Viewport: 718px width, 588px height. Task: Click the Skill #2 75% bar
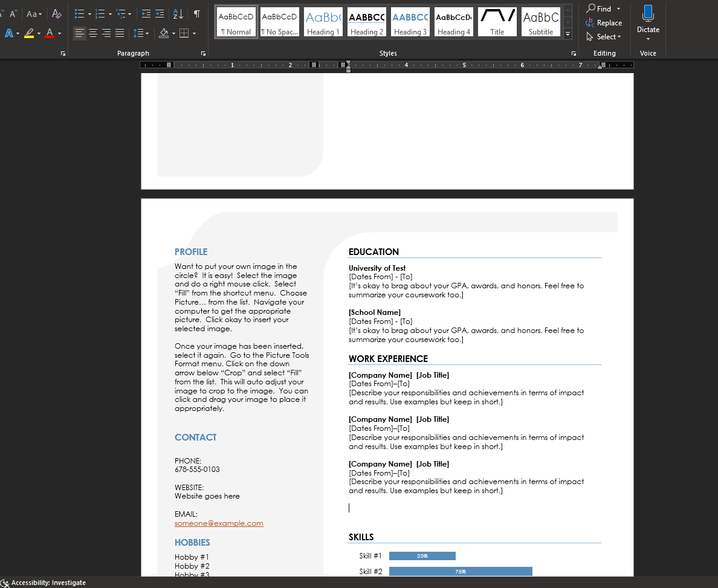pyautogui.click(x=461, y=572)
